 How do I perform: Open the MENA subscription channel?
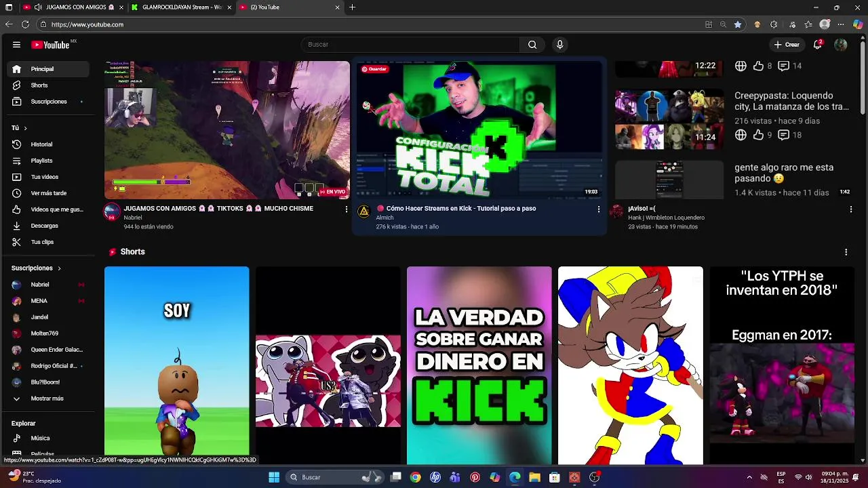47,301
